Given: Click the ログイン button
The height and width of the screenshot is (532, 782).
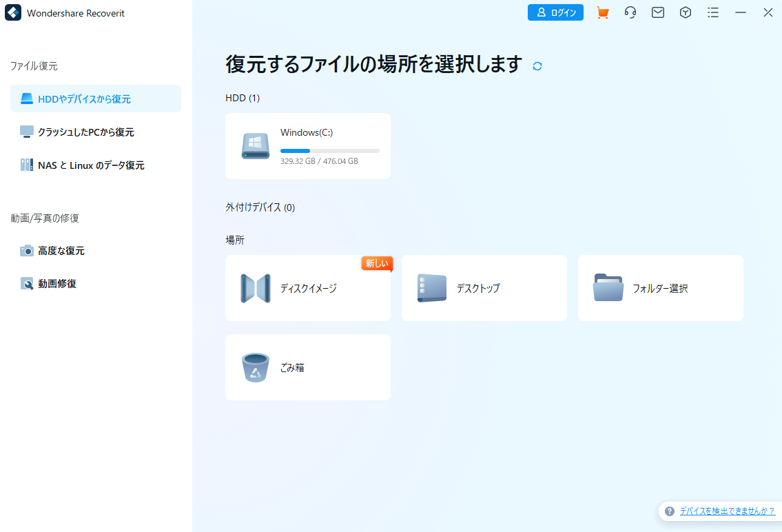Looking at the screenshot, I should pyautogui.click(x=555, y=13).
